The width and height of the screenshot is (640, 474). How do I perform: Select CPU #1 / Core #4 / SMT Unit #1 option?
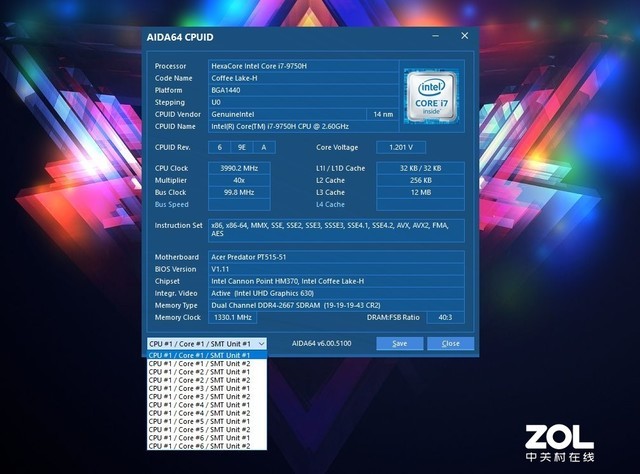207,405
